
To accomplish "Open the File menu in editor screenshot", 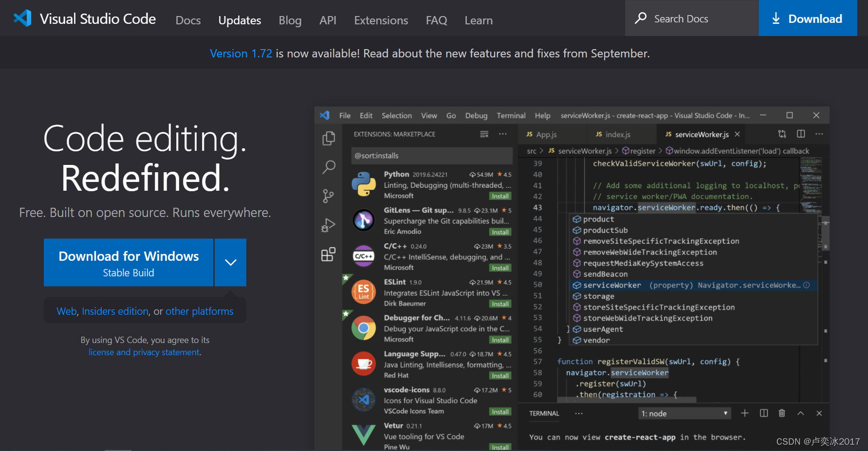I will click(345, 115).
